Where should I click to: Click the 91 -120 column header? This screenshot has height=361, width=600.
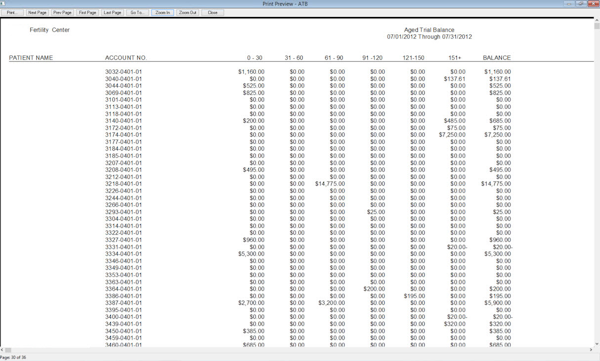[372, 58]
